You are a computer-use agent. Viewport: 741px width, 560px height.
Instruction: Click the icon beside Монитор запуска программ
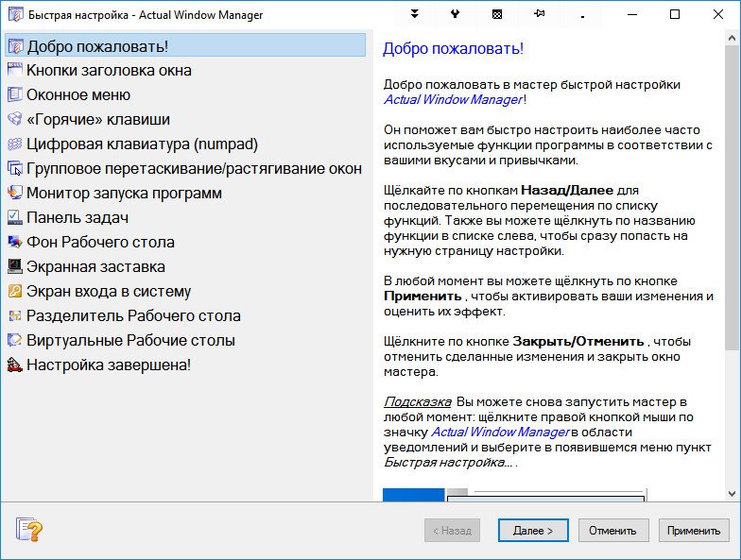(x=15, y=193)
